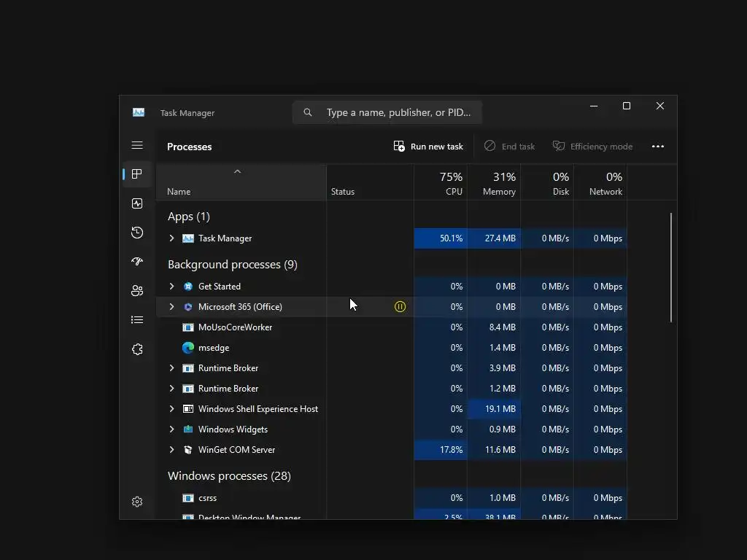Image resolution: width=747 pixels, height=560 pixels.
Task: Expand the Task Manager app row
Action: coord(172,238)
